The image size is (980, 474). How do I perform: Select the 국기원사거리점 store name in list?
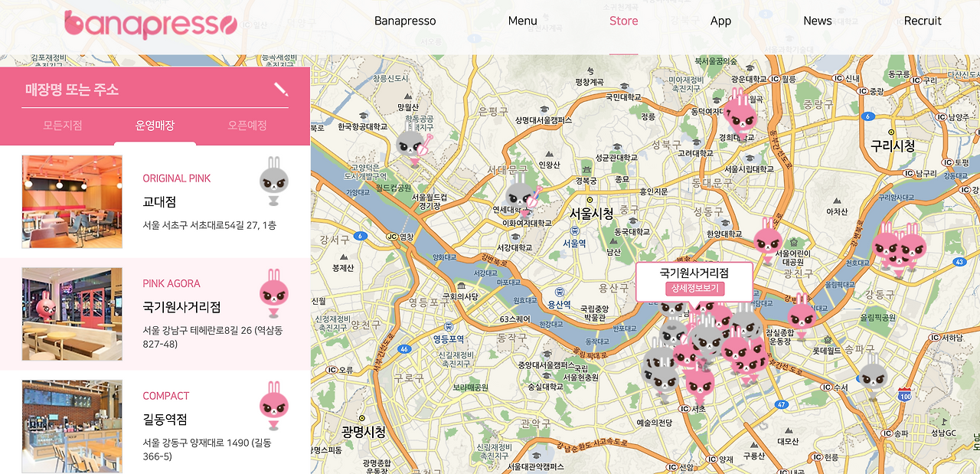pos(181,307)
